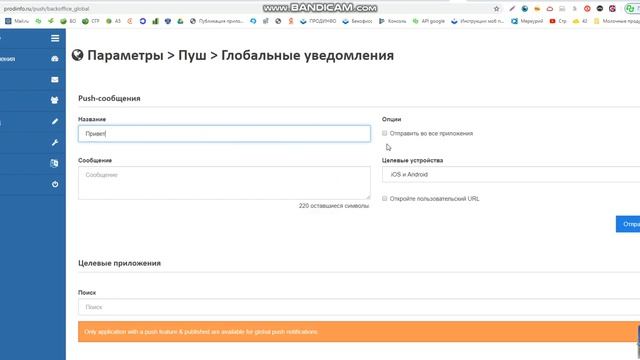640x360 pixels.
Task: Open the 'Целевые устройства' dropdown
Action: pyautogui.click(x=511, y=174)
